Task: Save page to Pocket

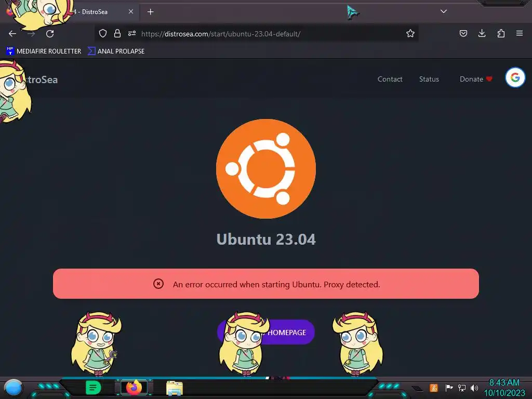Action: click(463, 33)
